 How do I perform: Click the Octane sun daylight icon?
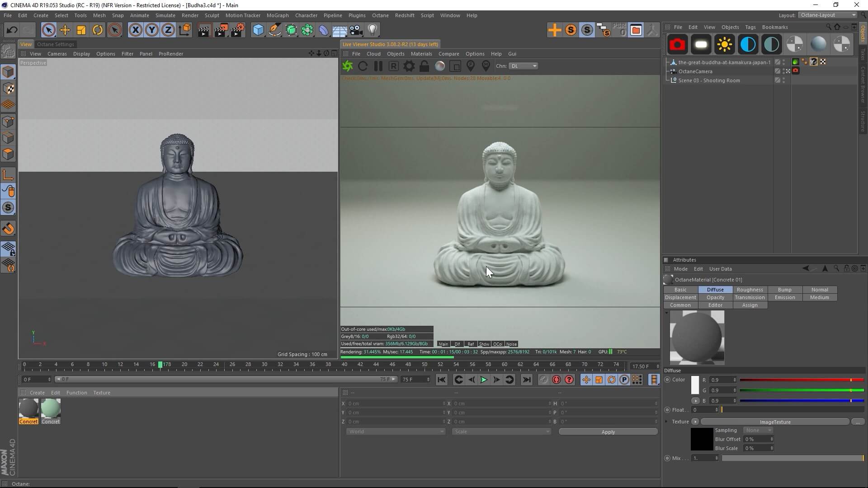pos(724,44)
